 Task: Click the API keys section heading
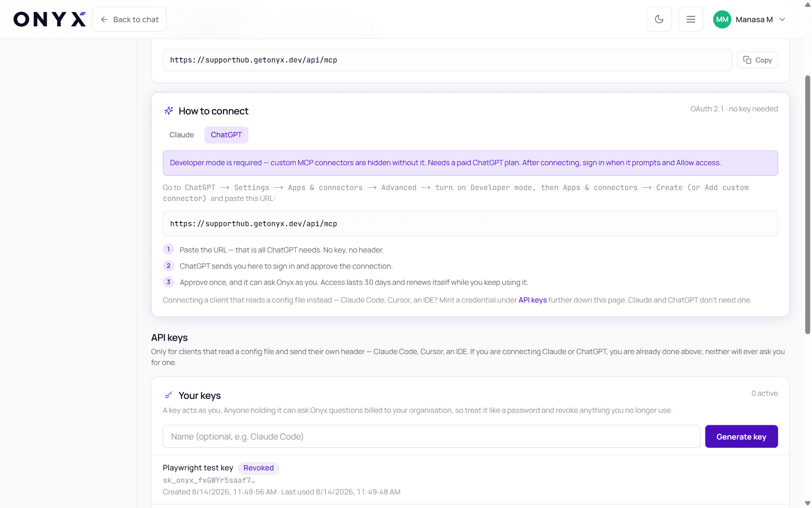point(169,338)
